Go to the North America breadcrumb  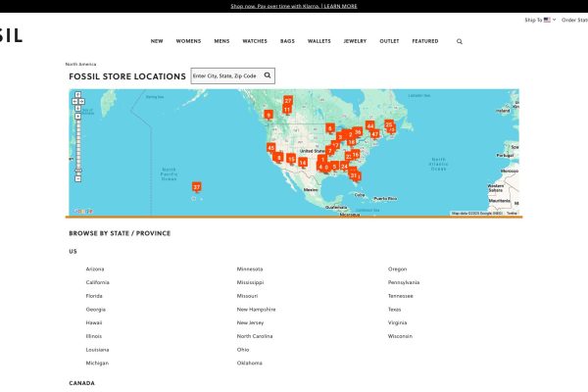point(80,64)
